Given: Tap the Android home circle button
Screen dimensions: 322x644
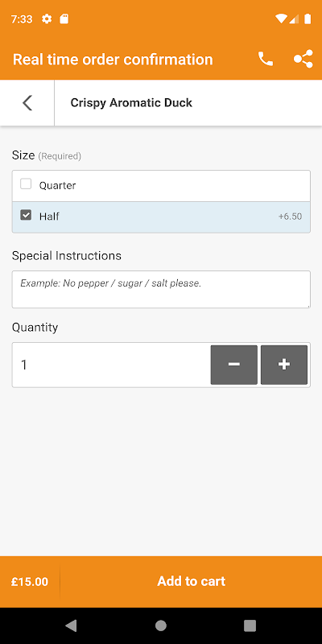Looking at the screenshot, I should coord(160,625).
